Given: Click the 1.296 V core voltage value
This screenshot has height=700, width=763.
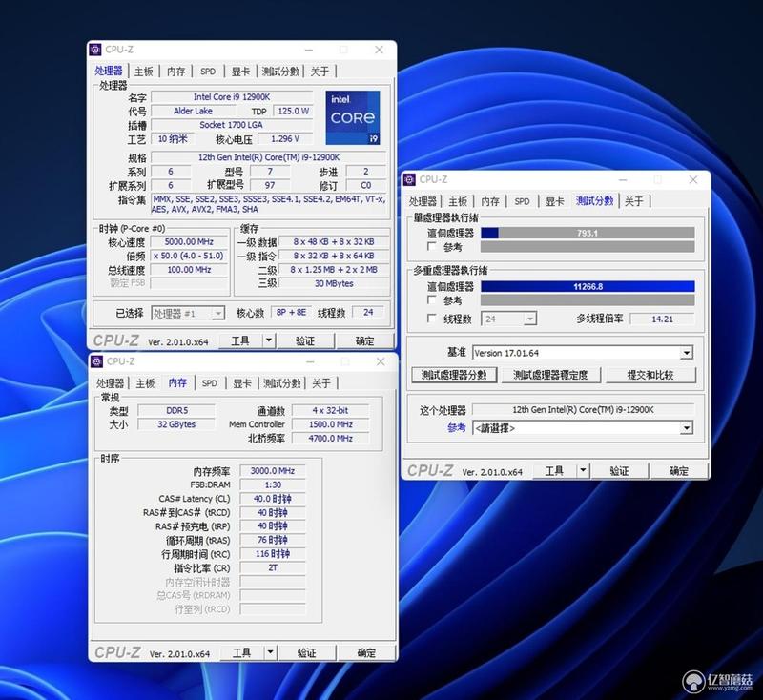Looking at the screenshot, I should [285, 138].
